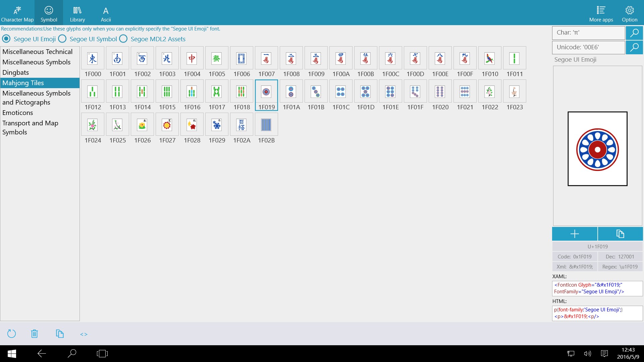Screen dimensions: 644x362
Task: Select the Emoticons category
Action: [18, 113]
